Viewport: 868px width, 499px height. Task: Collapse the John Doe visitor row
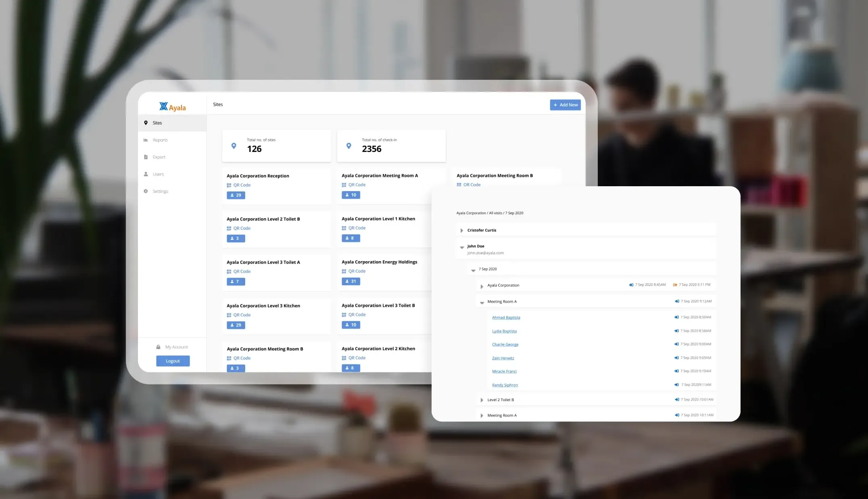[x=462, y=247]
